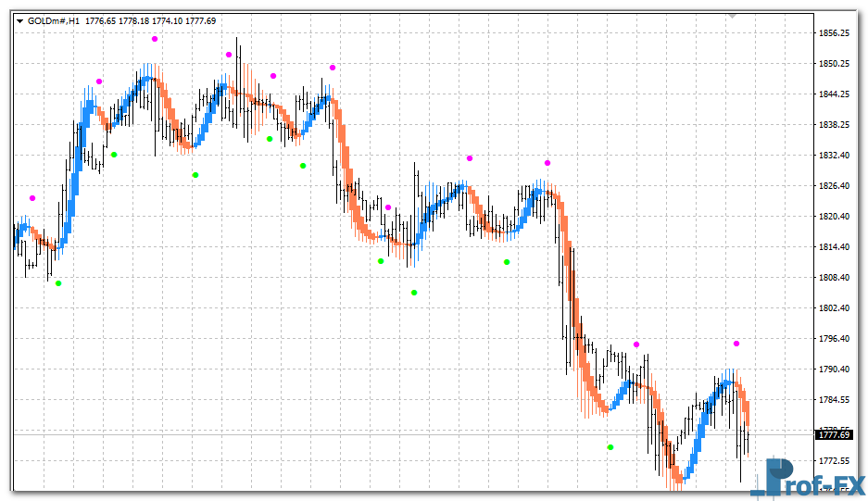Screen dimensions: 868x501
Task: Click the Prof-FX watermark logo
Action: 810,479
